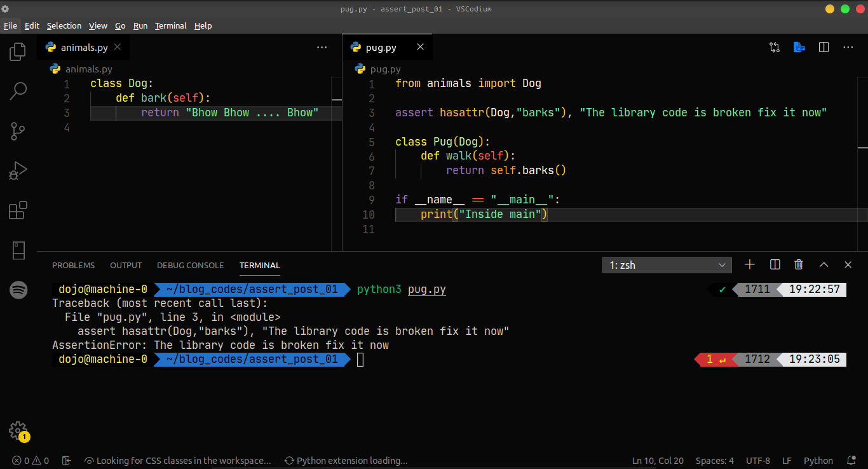Image resolution: width=868 pixels, height=469 pixels.
Task: Click 'def bark(self):' in animals.py
Action: coord(163,98)
